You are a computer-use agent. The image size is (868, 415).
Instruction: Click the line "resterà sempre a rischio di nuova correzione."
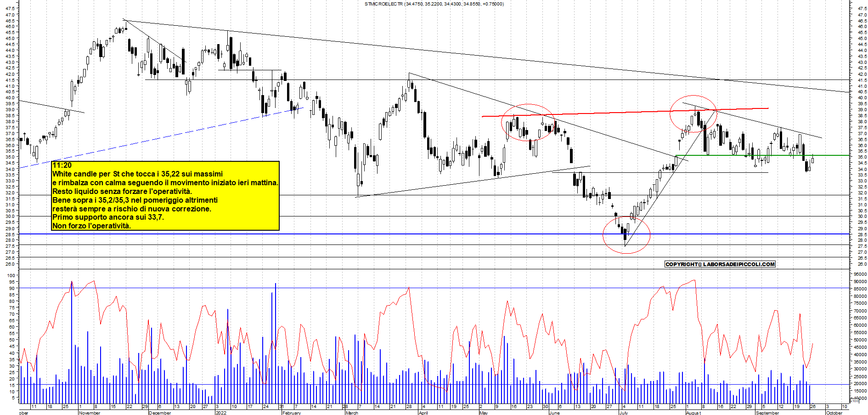[x=132, y=209]
